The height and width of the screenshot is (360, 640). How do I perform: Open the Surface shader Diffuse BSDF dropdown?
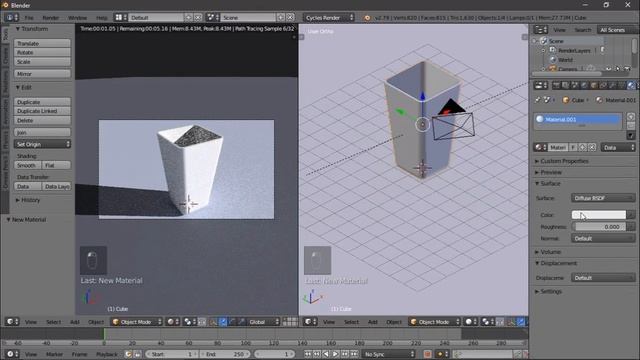coord(603,198)
